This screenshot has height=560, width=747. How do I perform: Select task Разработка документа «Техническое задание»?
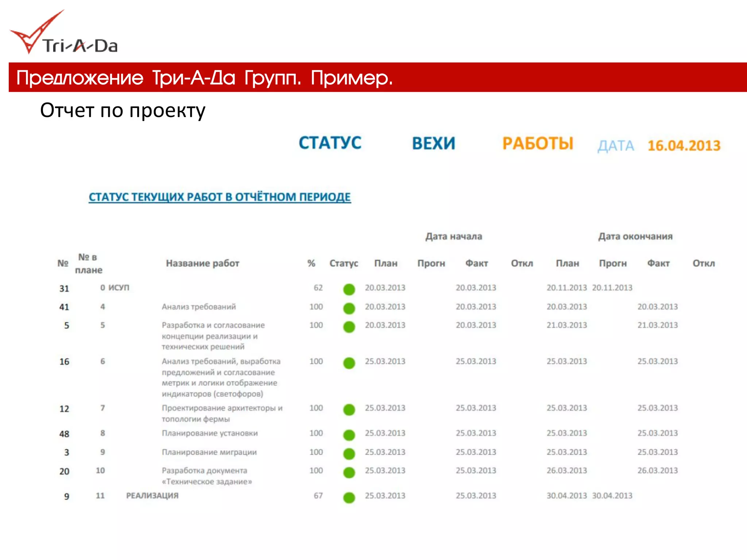(207, 476)
